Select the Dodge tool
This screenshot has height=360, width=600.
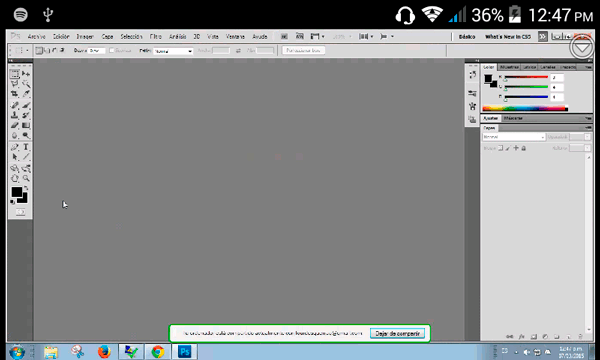tap(26, 135)
